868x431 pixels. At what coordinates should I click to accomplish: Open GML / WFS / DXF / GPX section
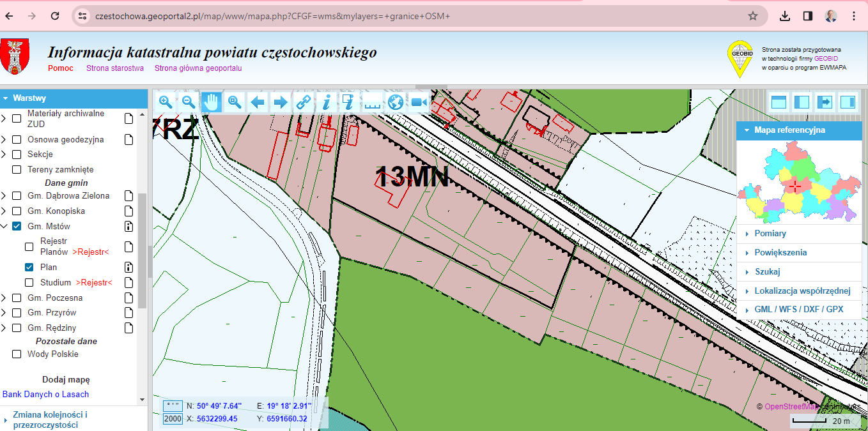pyautogui.click(x=798, y=309)
